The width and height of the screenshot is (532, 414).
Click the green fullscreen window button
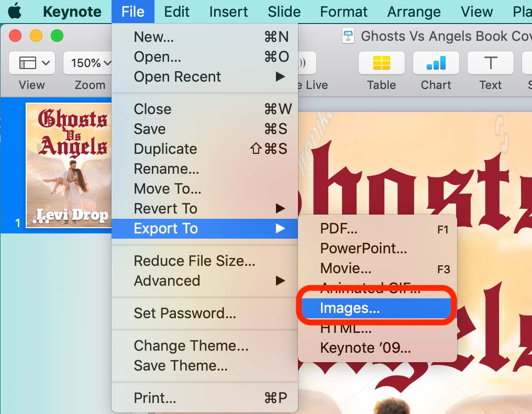tap(57, 36)
